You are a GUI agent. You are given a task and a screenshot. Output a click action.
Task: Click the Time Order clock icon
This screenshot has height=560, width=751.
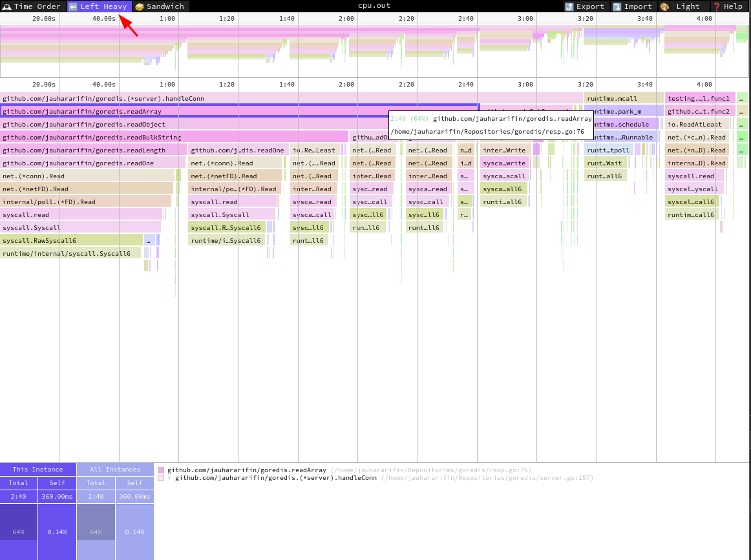6,6
